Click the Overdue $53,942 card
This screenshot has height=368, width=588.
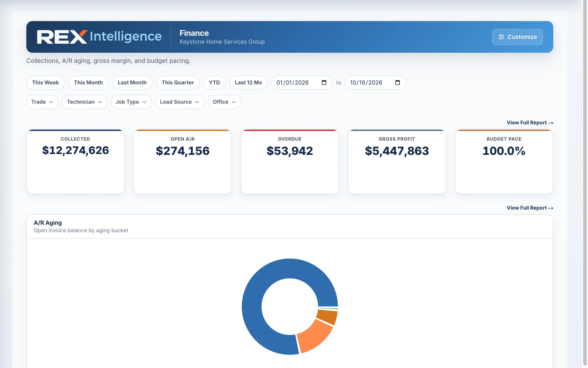(290, 162)
